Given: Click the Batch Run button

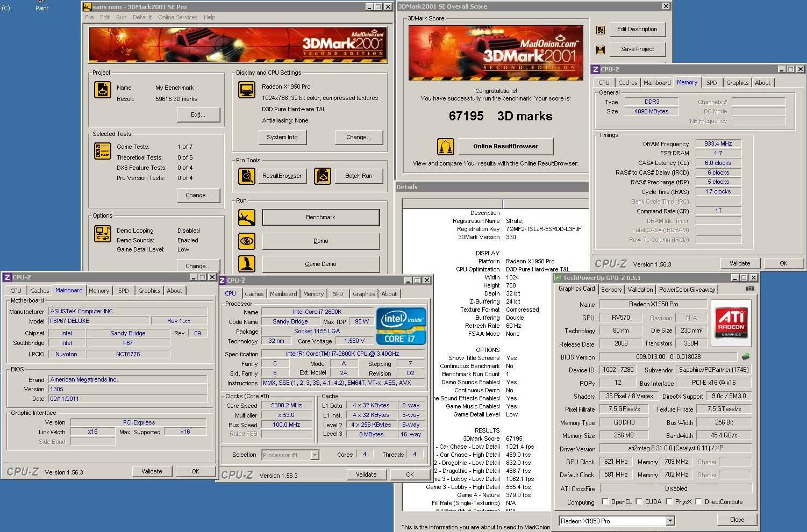Looking at the screenshot, I should [359, 176].
